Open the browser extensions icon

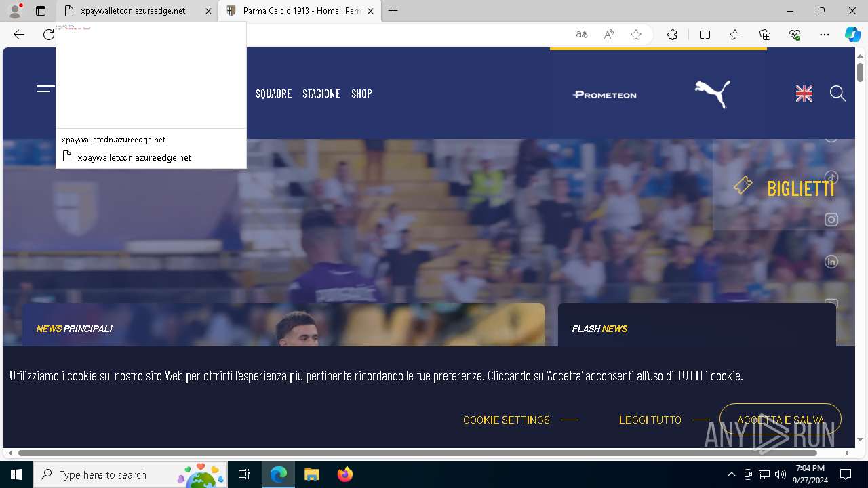(x=672, y=35)
